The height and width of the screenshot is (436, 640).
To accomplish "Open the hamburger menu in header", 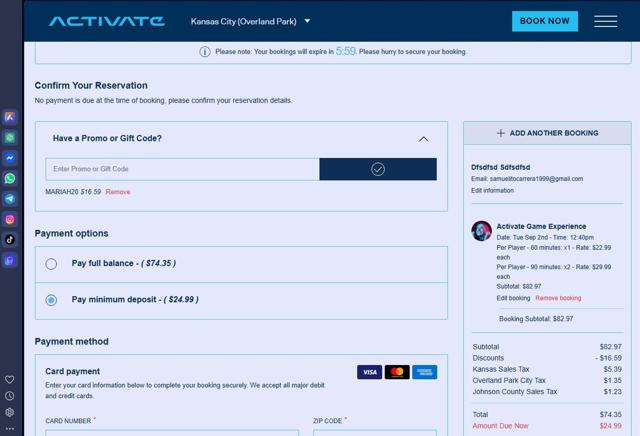I will [605, 21].
